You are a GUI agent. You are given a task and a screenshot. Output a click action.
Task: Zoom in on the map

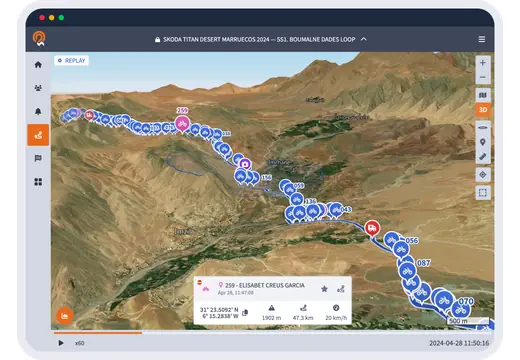(482, 63)
